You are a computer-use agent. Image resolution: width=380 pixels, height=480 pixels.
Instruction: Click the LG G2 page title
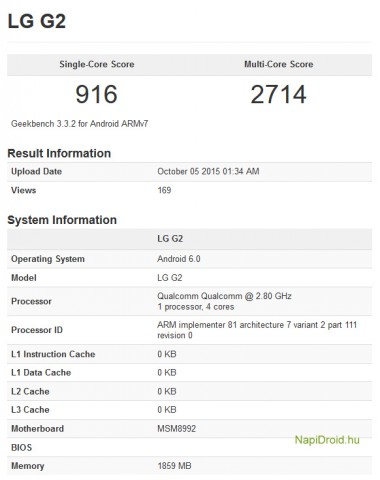(37, 21)
